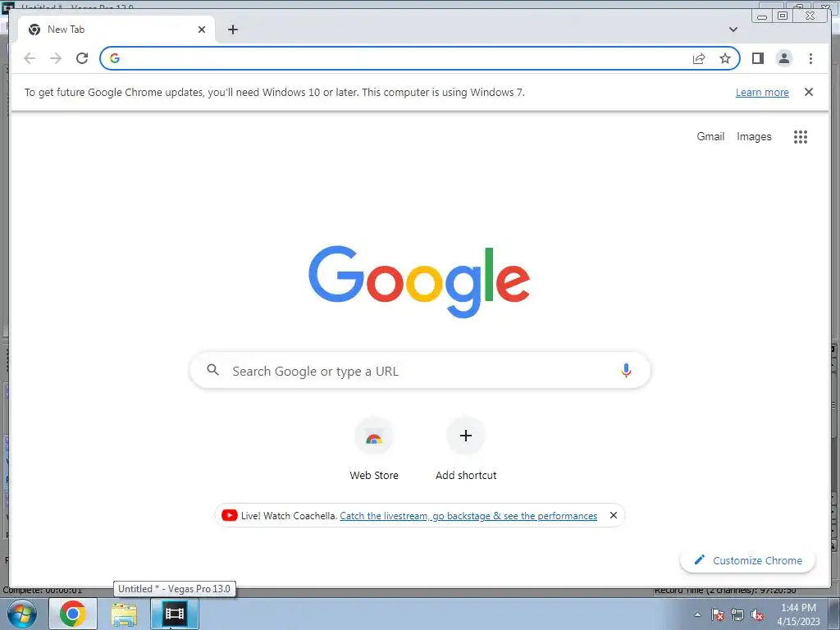Click the network tray icon
Image resolution: width=840 pixels, height=630 pixels.
point(737,614)
